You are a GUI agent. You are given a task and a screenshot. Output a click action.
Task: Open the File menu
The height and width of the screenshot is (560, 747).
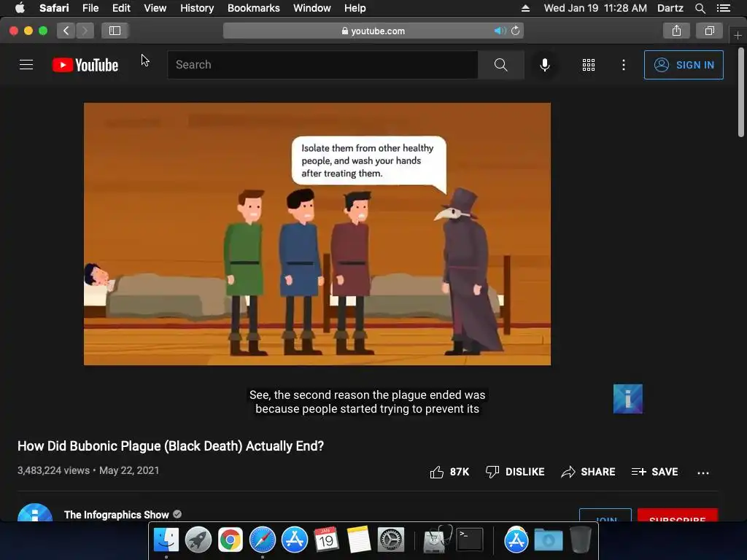pyautogui.click(x=90, y=8)
